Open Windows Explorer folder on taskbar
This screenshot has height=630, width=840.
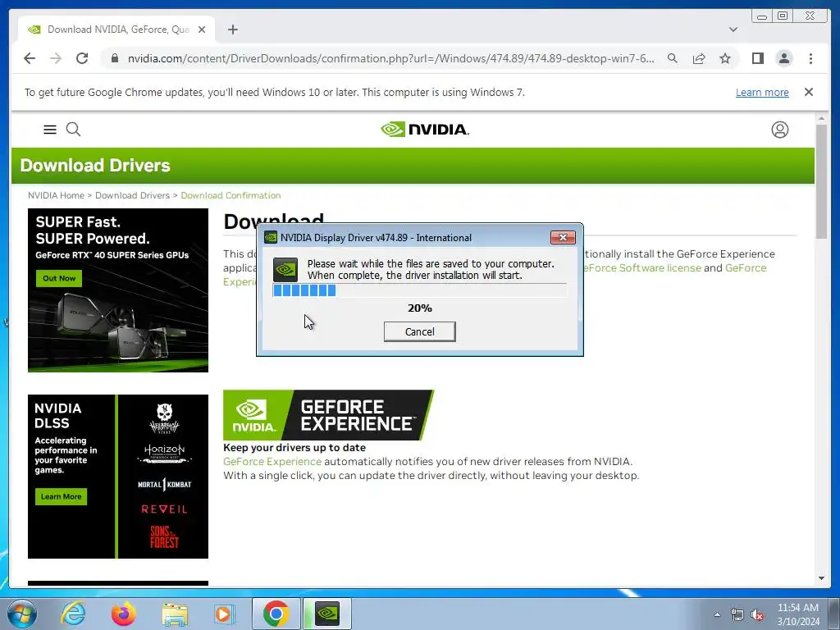[175, 614]
